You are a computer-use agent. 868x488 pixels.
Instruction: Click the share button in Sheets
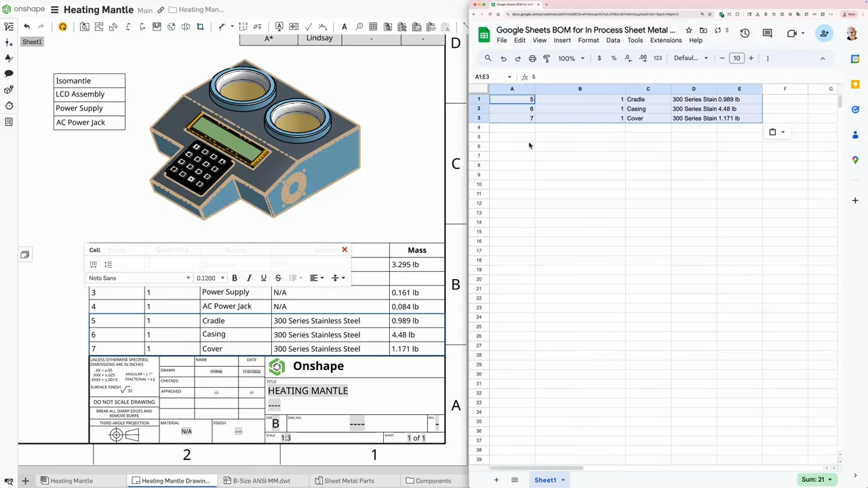(x=824, y=33)
